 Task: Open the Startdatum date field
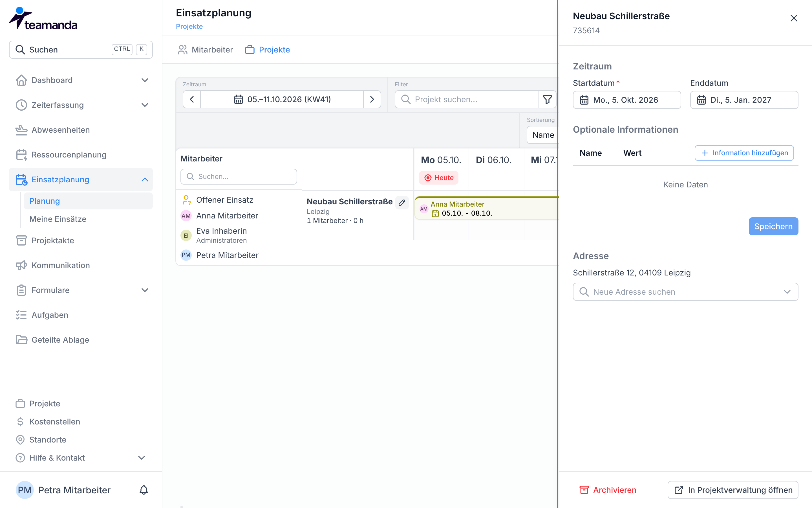626,100
